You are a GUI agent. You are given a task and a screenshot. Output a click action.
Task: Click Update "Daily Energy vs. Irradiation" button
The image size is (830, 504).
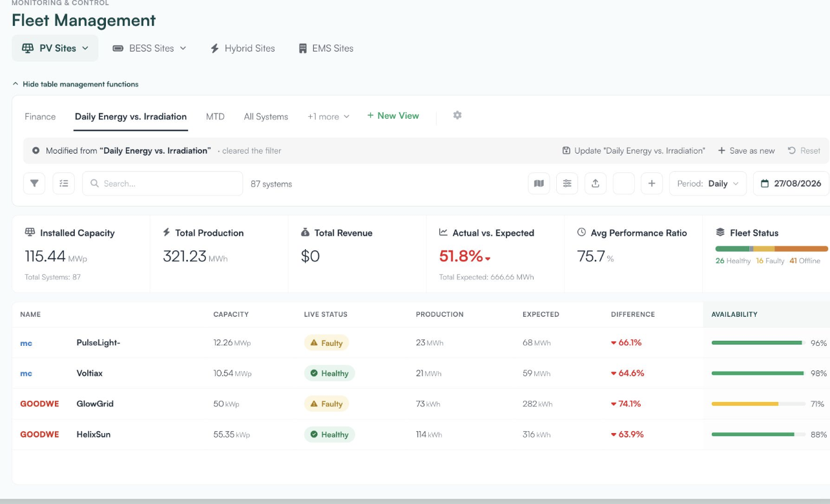(634, 150)
